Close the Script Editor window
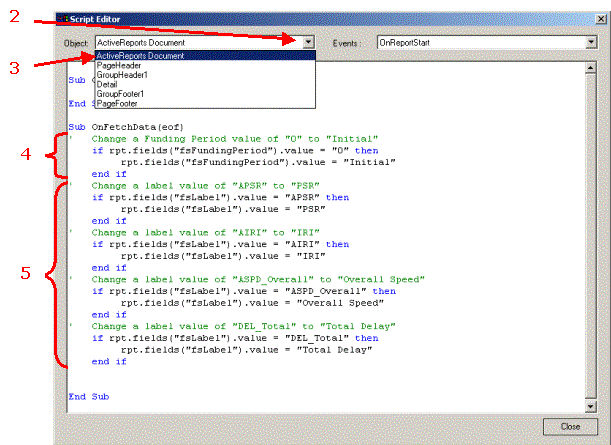The image size is (611, 445). pyautogui.click(x=601, y=19)
